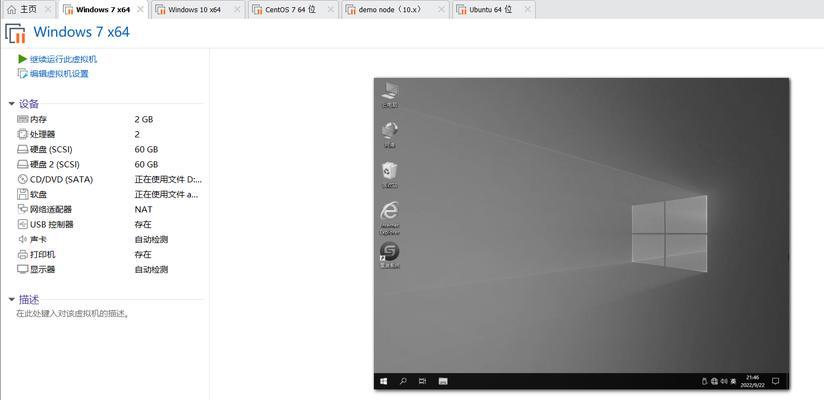
Task: Click the 内存 memory device icon
Action: tap(23, 119)
